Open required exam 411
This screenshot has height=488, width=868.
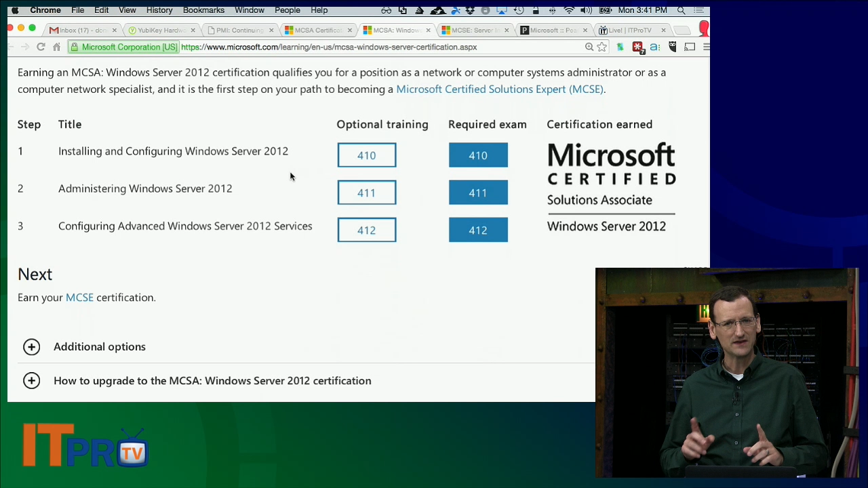click(x=478, y=192)
